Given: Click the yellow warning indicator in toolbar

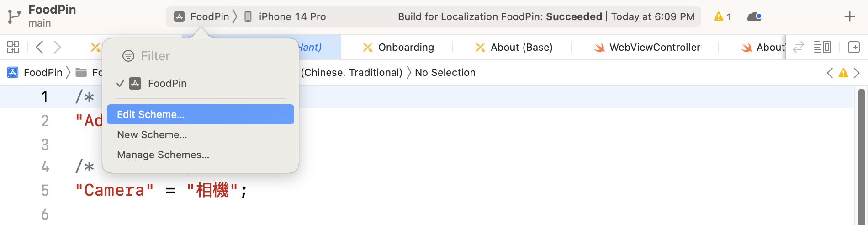Looking at the screenshot, I should [x=722, y=17].
